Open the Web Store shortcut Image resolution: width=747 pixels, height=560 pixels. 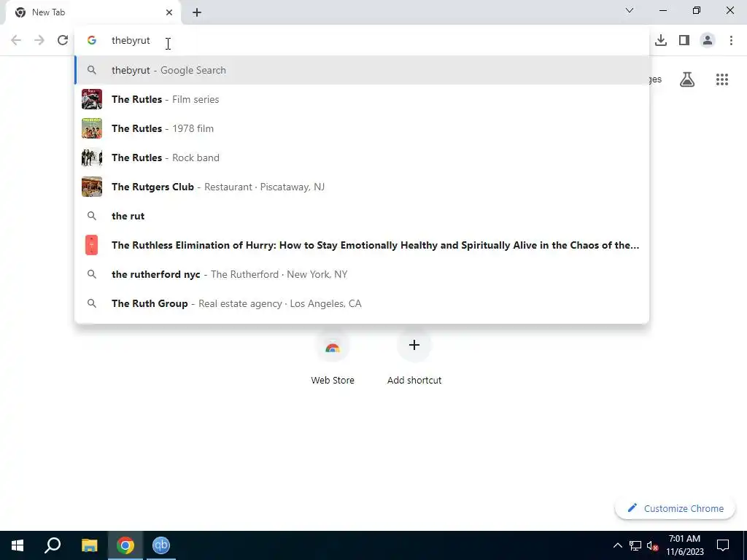coord(333,358)
